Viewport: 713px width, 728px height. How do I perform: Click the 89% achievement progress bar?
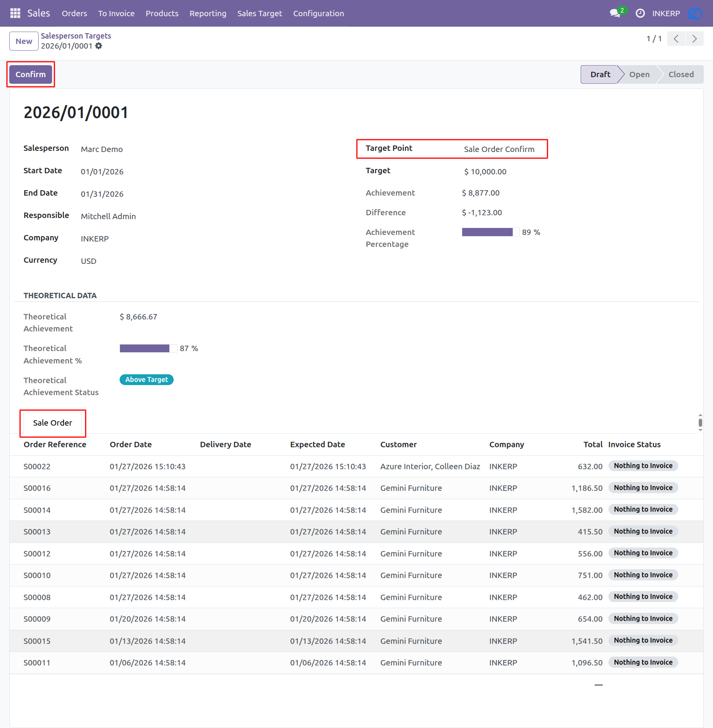(x=490, y=232)
